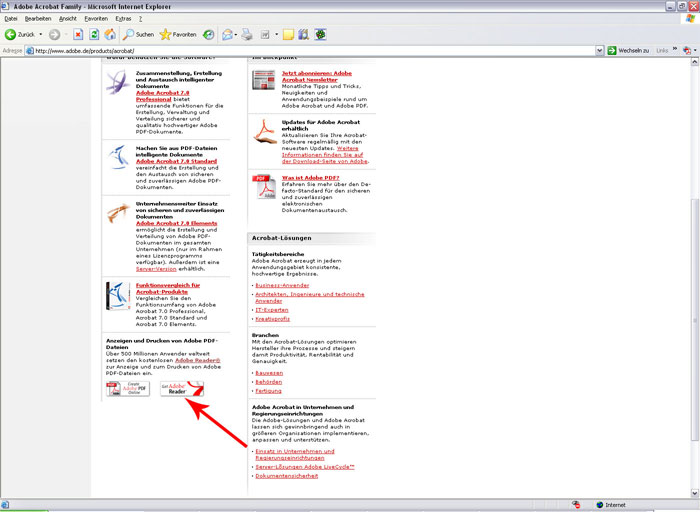The image size is (700, 512).
Task: Click the Edit document toolbar icon
Action: click(x=265, y=34)
